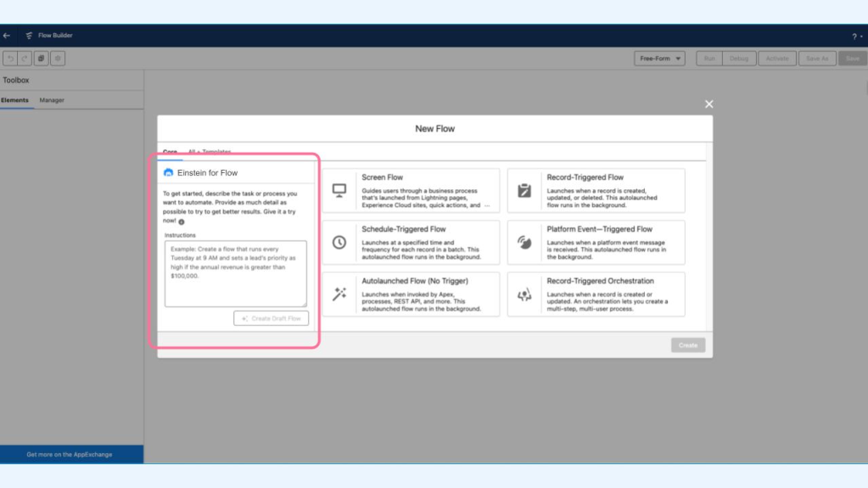Click the undo toolbar icon
Screen dimensions: 868x488
pos(10,59)
